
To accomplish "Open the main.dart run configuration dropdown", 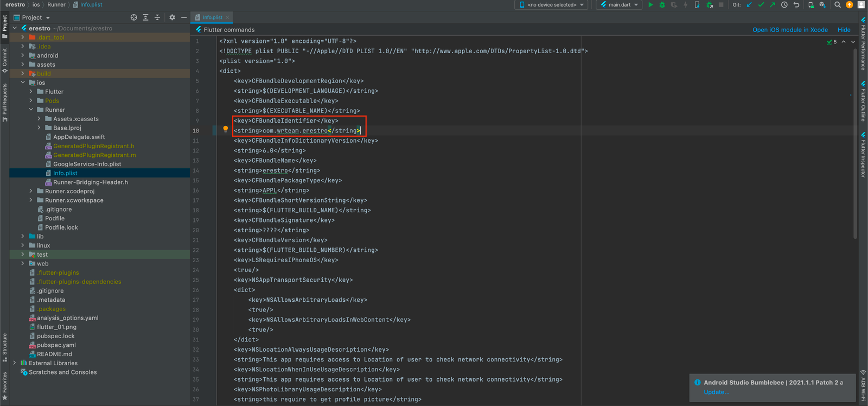I will click(x=619, y=5).
